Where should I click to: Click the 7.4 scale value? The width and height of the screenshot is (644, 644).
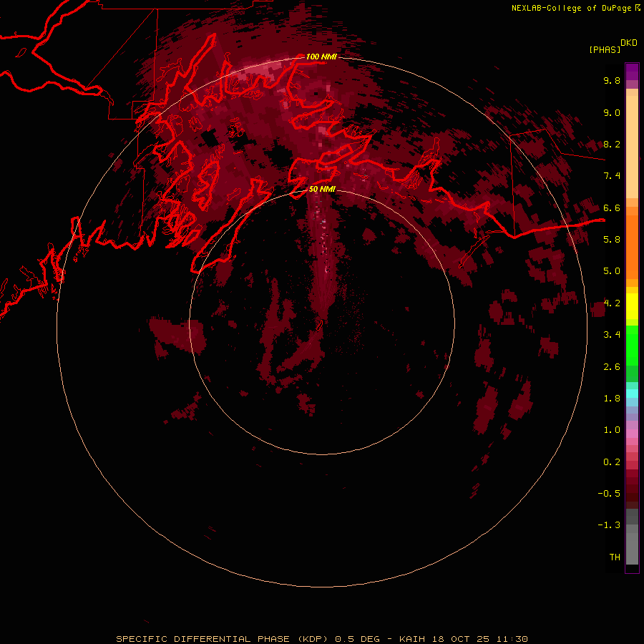[612, 176]
